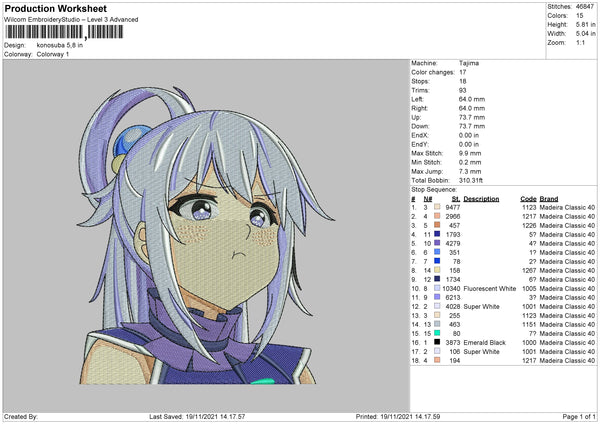Image resolution: width=600 pixels, height=424 pixels.
Task: Click the Fluorescent White description text
Action: (x=489, y=288)
